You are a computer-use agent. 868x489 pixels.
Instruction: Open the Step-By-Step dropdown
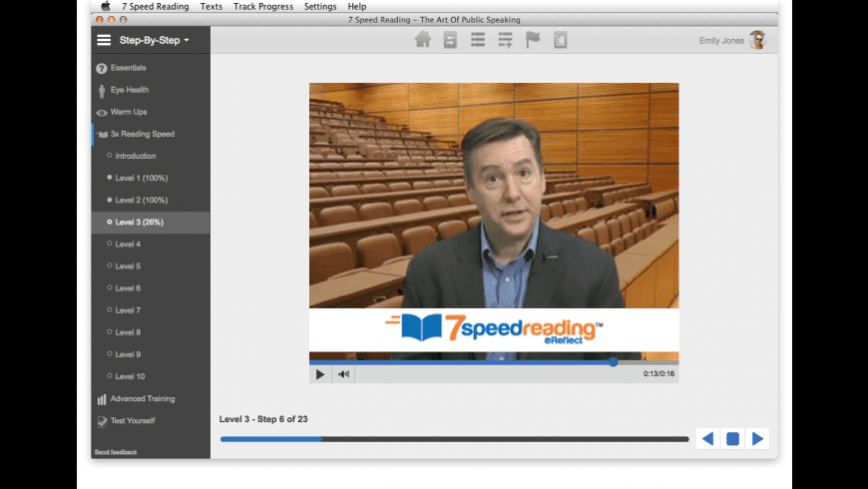[x=154, y=41]
